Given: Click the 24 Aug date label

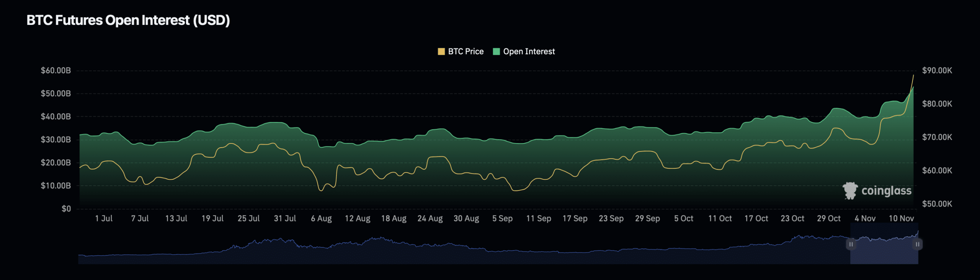Looking at the screenshot, I should (430, 218).
